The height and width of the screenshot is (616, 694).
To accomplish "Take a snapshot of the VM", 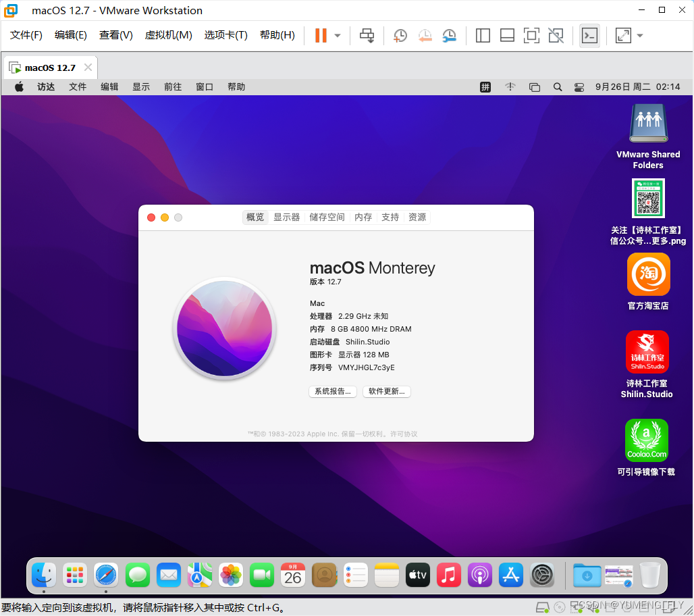I will (x=400, y=35).
